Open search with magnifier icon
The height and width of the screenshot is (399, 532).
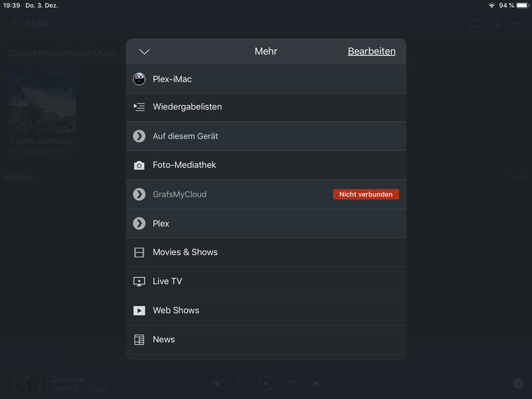click(495, 23)
